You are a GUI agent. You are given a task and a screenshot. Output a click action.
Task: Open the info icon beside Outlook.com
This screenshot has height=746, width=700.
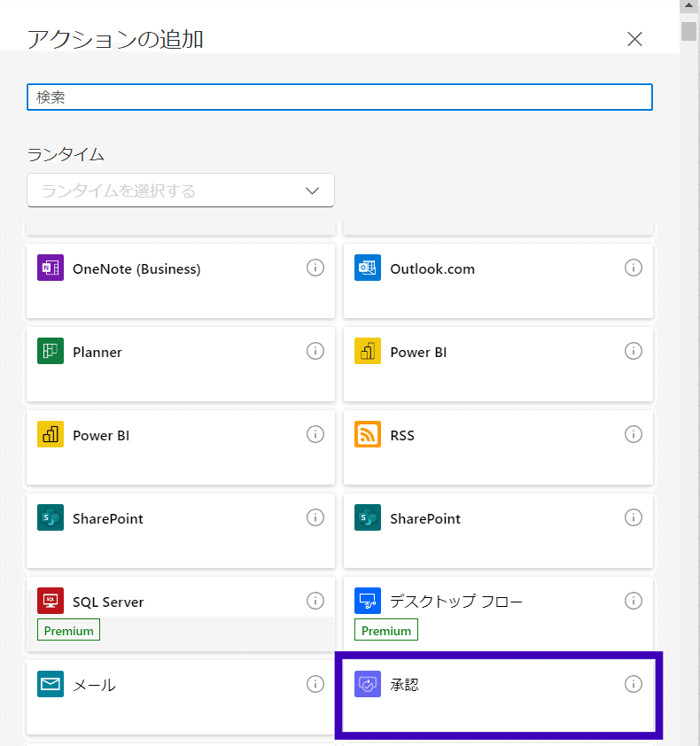(633, 268)
